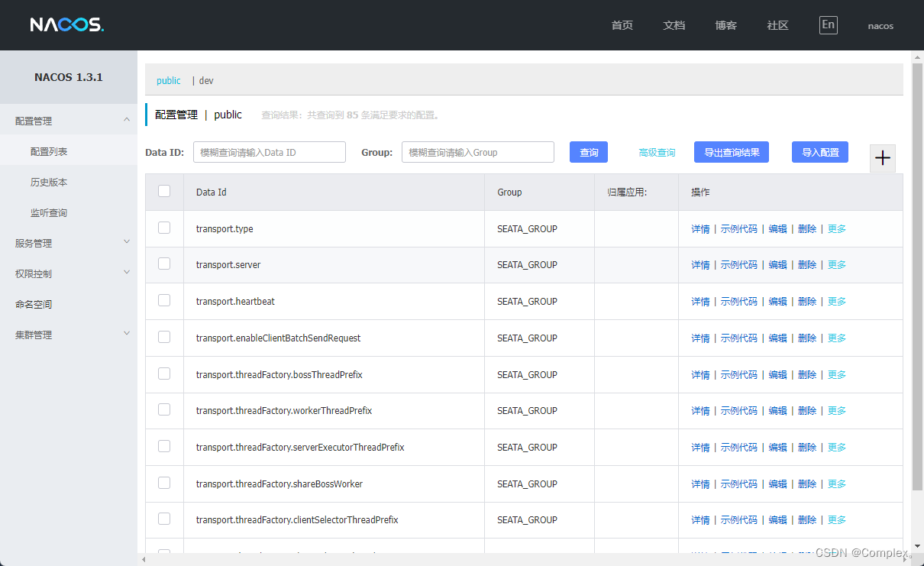Click the 查询 search button
The height and width of the screenshot is (566, 924).
tap(588, 152)
